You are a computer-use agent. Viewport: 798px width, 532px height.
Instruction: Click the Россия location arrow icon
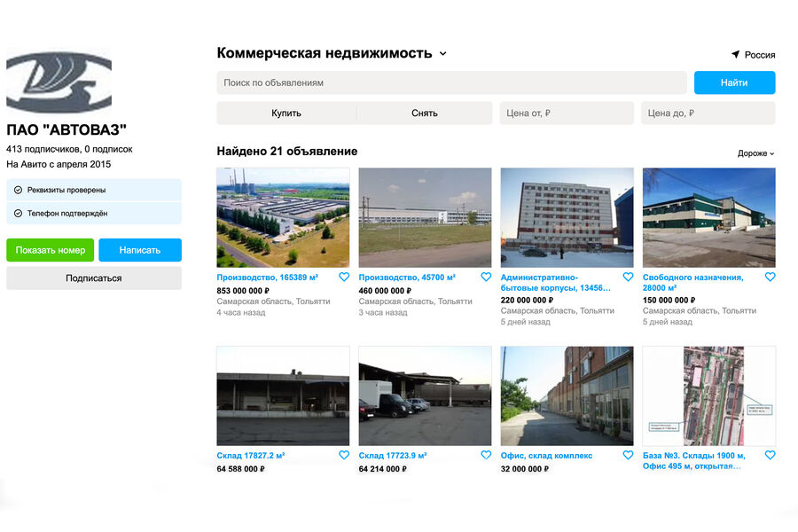[x=735, y=55]
